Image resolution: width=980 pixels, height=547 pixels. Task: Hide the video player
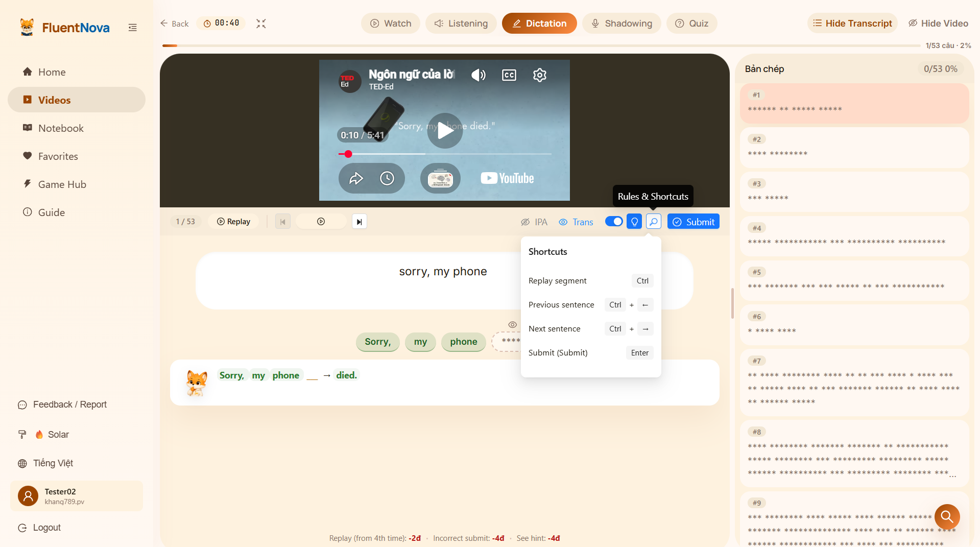[938, 23]
